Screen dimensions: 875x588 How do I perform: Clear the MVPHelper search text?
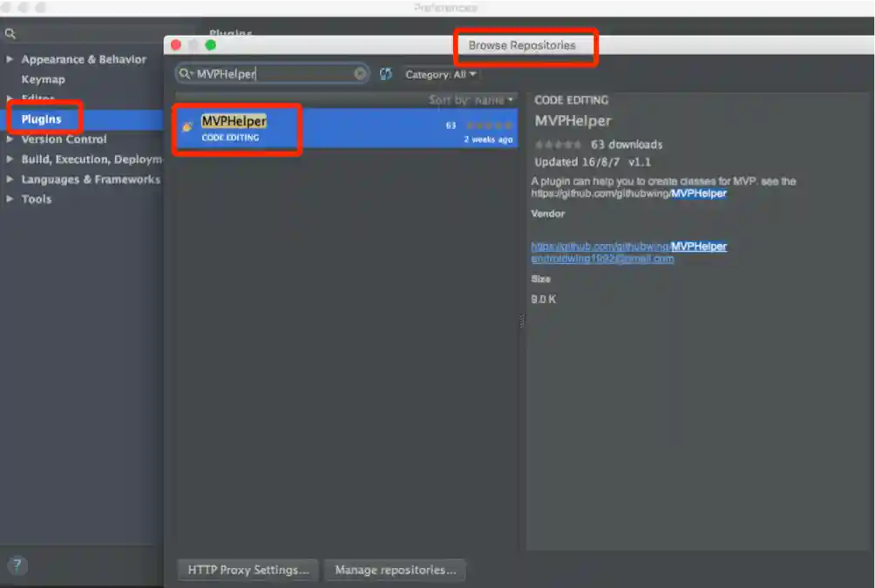(360, 74)
